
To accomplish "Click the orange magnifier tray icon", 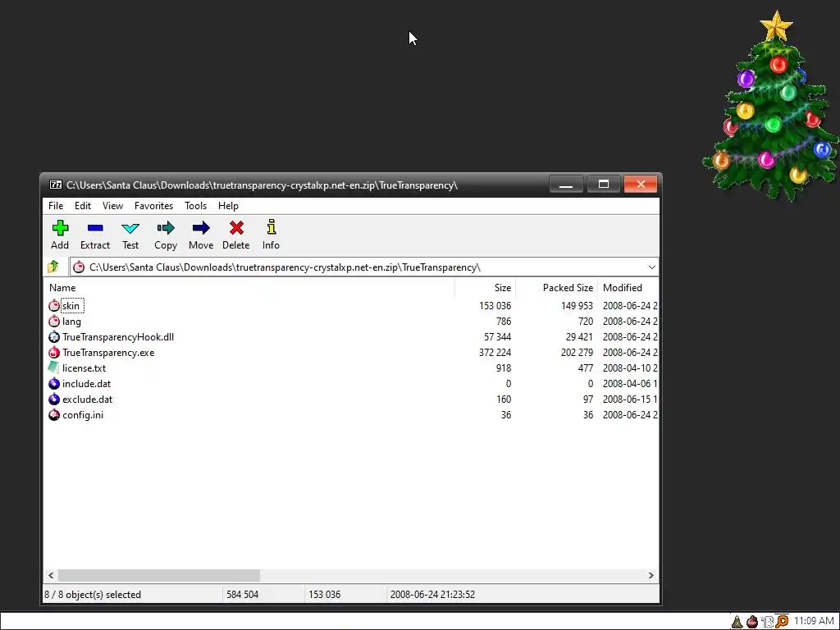I will coord(782,622).
